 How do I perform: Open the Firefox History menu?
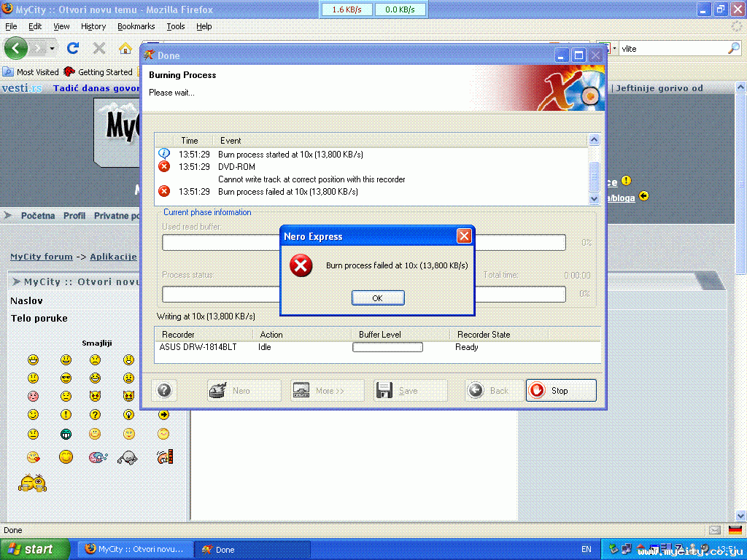coord(93,27)
